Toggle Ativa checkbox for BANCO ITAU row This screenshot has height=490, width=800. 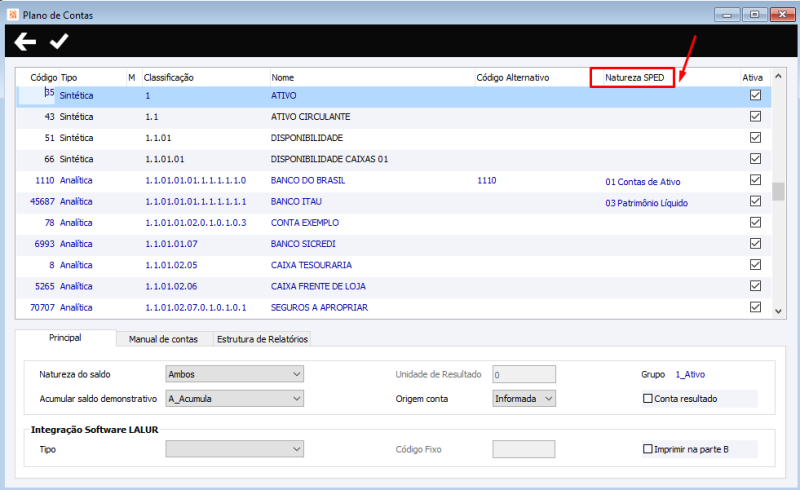[755, 201]
